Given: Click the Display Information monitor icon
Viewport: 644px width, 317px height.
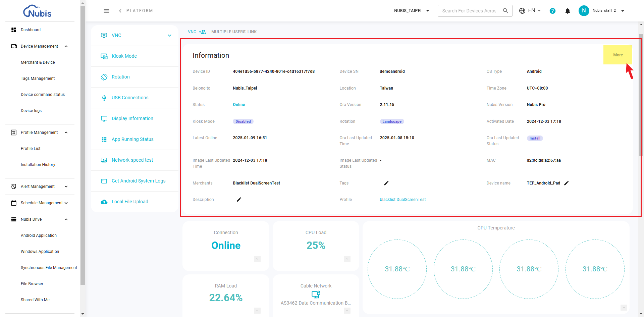Looking at the screenshot, I should click(x=104, y=118).
